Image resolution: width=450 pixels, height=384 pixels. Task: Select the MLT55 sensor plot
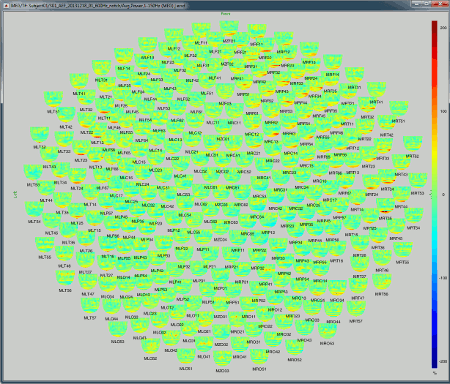click(45, 245)
